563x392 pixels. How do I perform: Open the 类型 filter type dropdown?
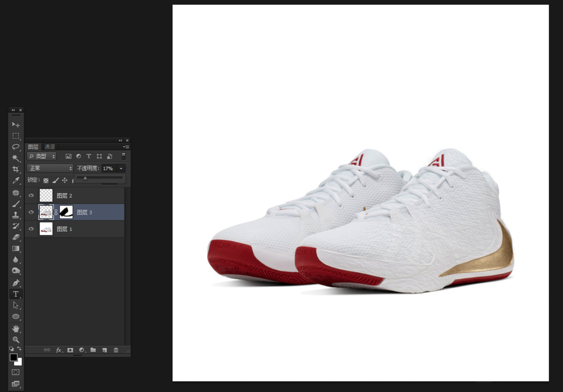click(42, 157)
